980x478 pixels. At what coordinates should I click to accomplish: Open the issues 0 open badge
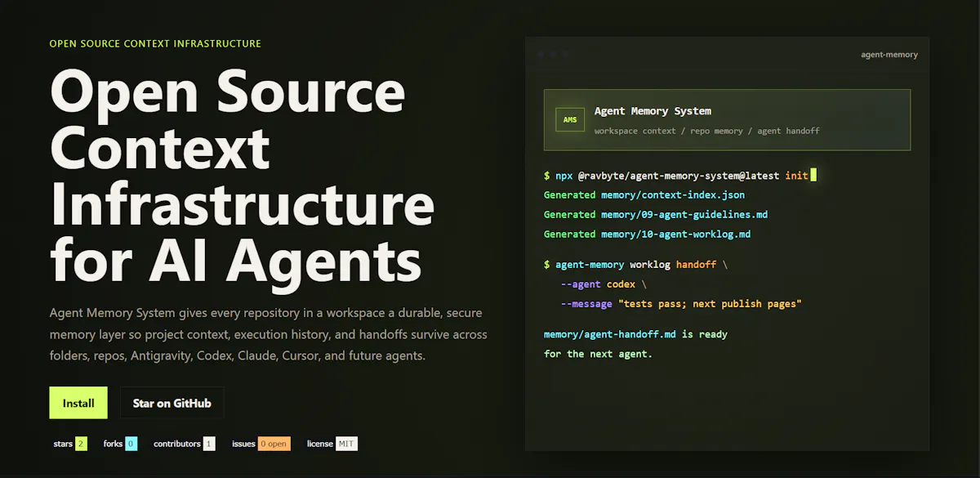[261, 444]
